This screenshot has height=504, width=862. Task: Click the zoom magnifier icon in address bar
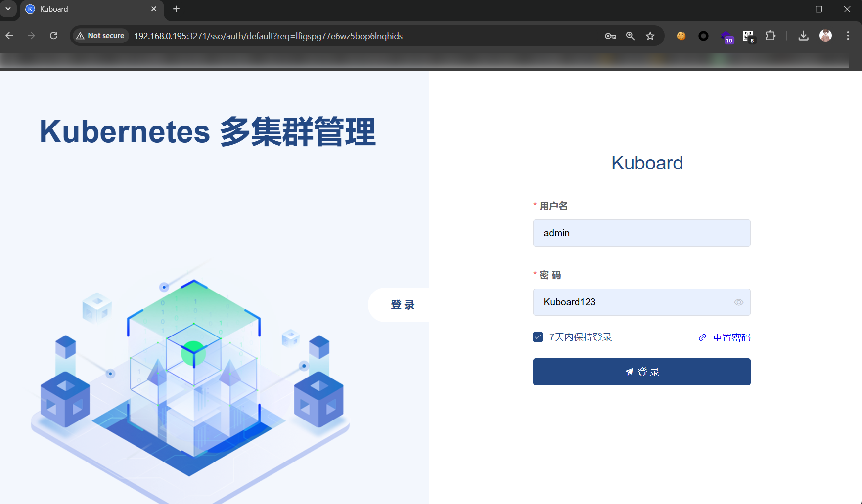tap(630, 36)
